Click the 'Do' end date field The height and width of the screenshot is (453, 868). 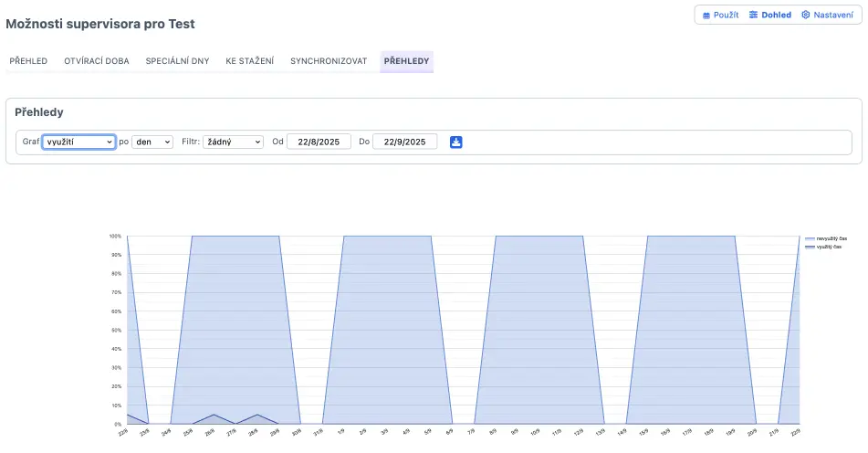[x=405, y=142]
